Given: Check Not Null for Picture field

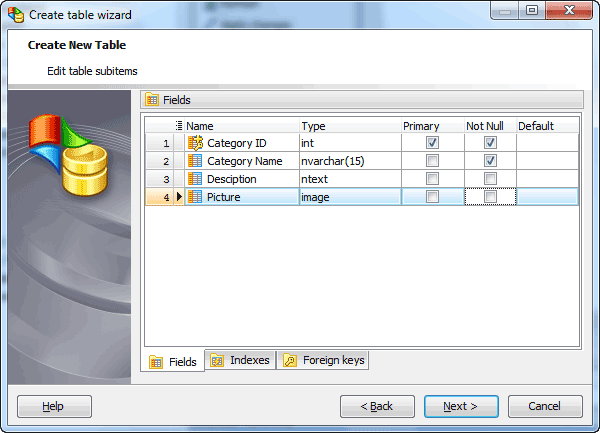Looking at the screenshot, I should 490,197.
